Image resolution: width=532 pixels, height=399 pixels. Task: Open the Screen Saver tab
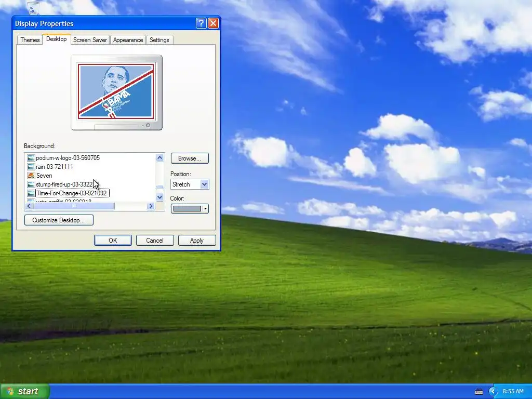tap(90, 39)
